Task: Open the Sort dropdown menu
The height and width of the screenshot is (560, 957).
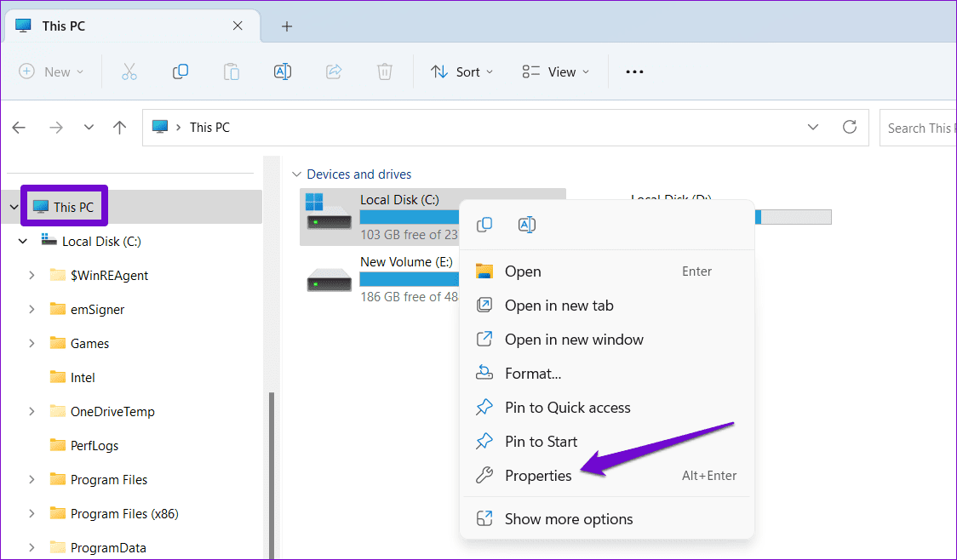Action: tap(461, 72)
